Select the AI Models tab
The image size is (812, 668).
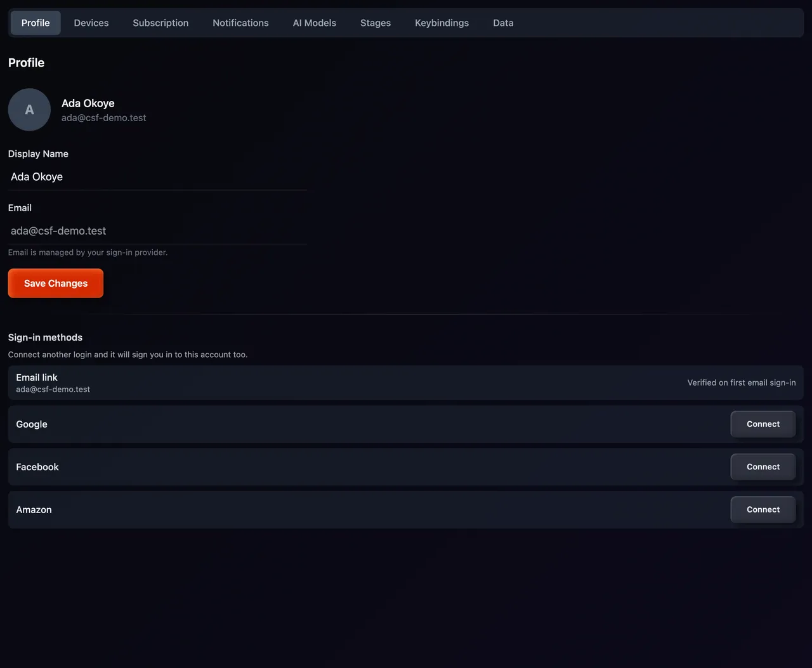tap(315, 23)
